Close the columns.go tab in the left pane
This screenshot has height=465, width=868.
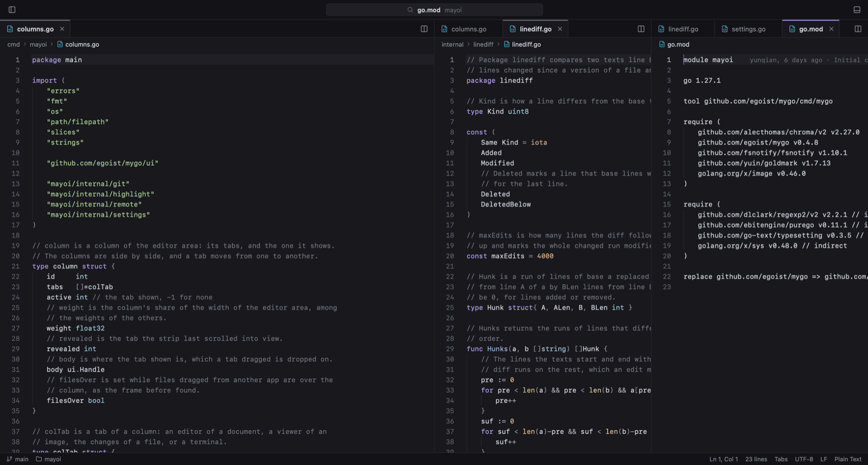pyautogui.click(x=62, y=29)
